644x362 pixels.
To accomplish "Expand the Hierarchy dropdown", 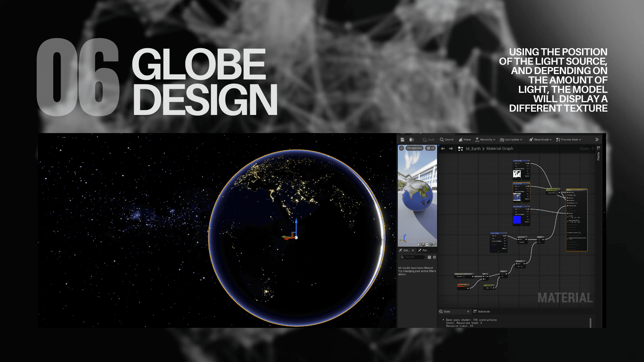I will pyautogui.click(x=485, y=139).
